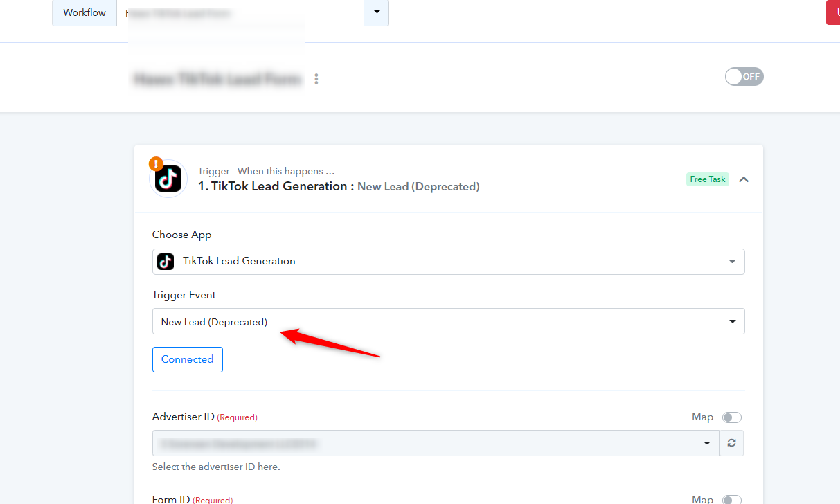840x504 pixels.
Task: Click the Connected button
Action: (x=188, y=359)
